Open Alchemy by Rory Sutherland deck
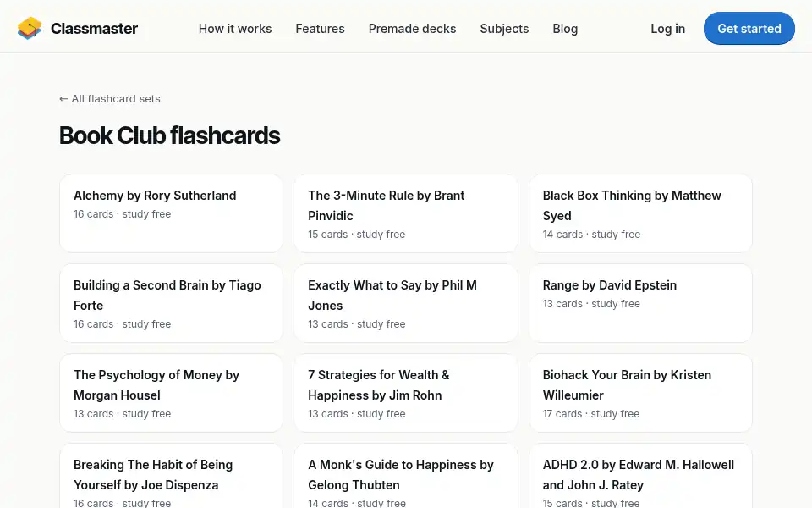The image size is (812, 508). (172, 213)
